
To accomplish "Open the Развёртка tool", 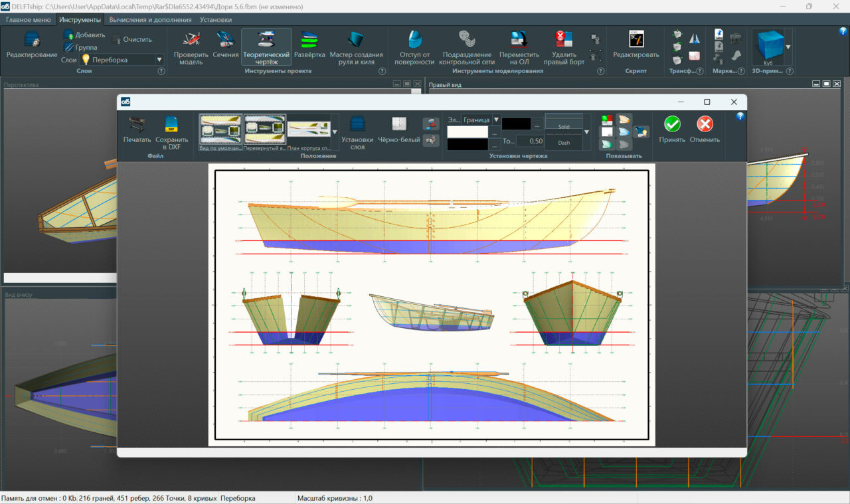I will (309, 44).
